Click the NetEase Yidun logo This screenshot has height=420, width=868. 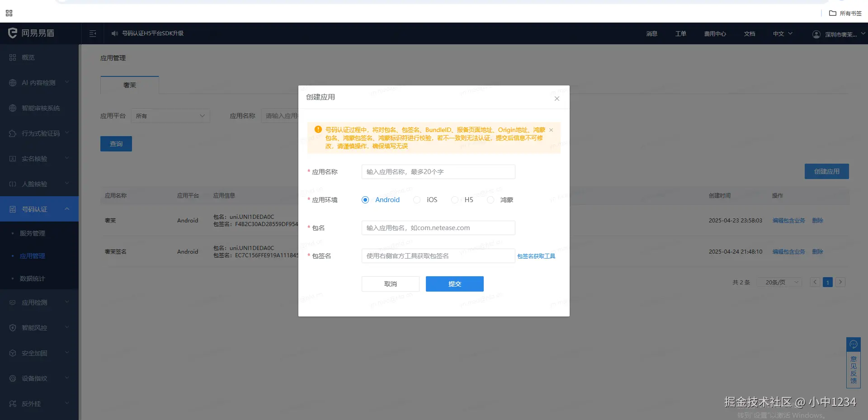click(31, 33)
